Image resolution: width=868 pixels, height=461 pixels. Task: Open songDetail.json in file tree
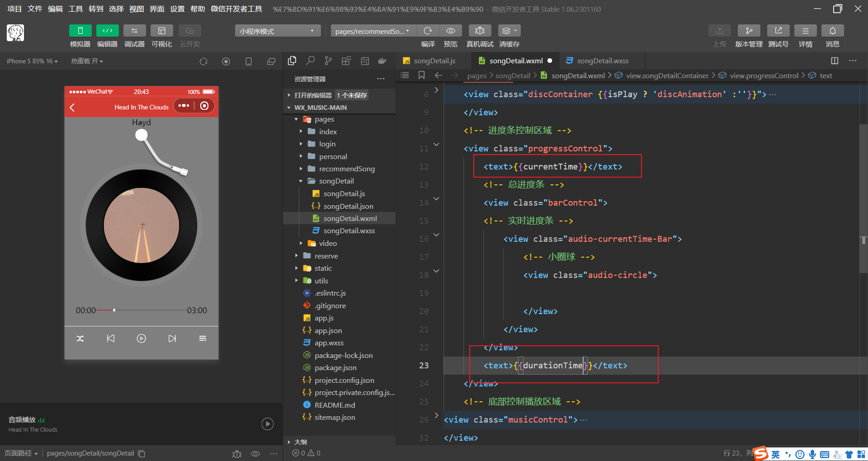pyautogui.click(x=348, y=206)
